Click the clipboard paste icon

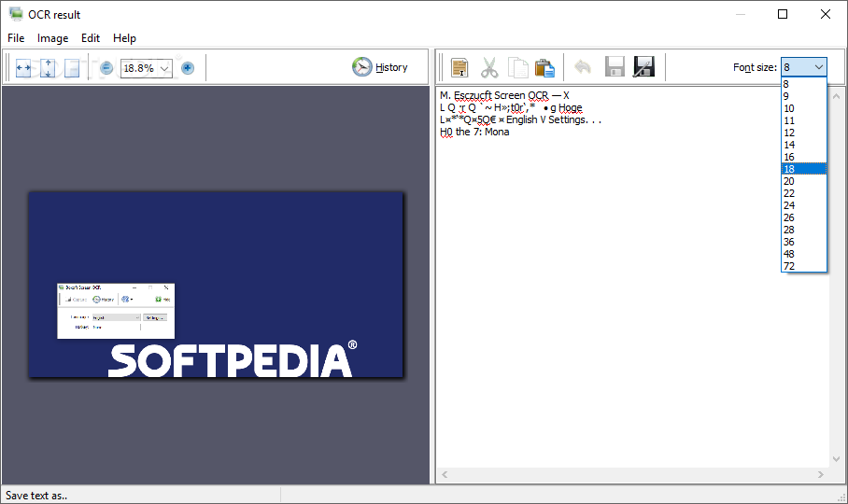(544, 68)
